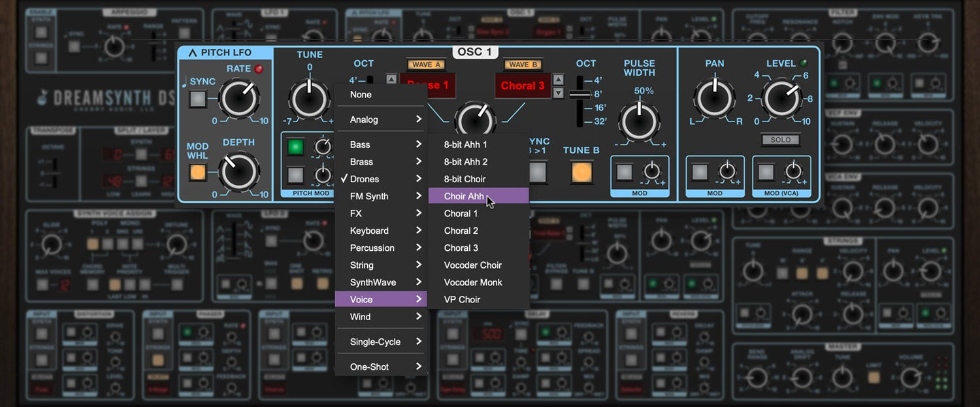Choose Vocoder Monk from the list
This screenshot has height=407, width=980.
473,282
